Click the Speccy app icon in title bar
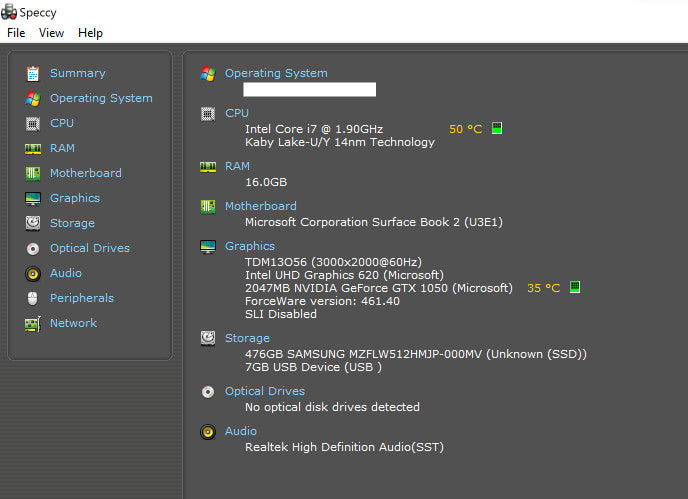 point(9,12)
